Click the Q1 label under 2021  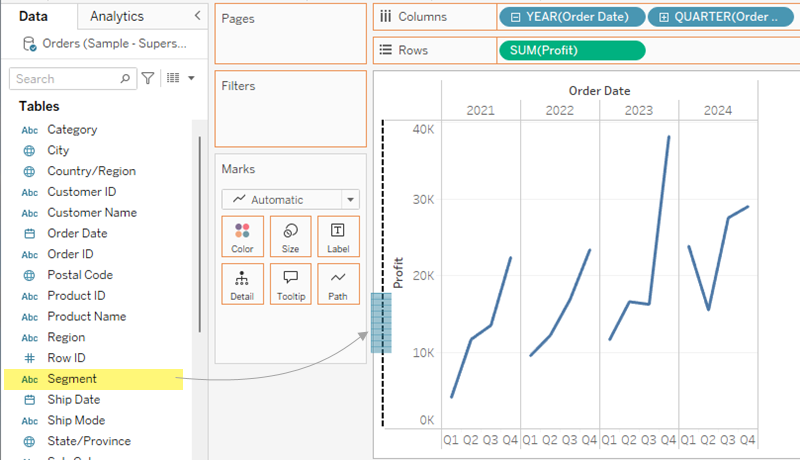[451, 440]
